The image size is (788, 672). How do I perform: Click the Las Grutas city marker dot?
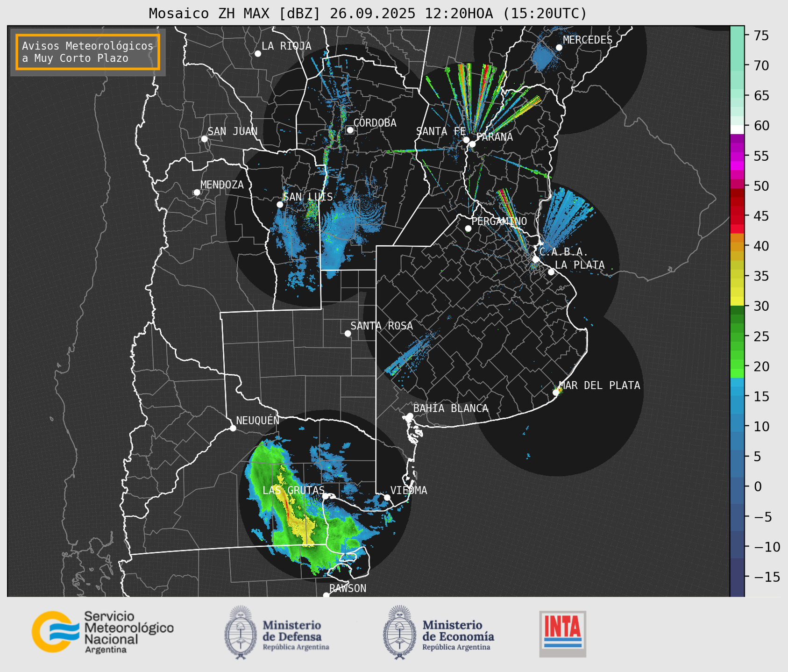pos(326,496)
